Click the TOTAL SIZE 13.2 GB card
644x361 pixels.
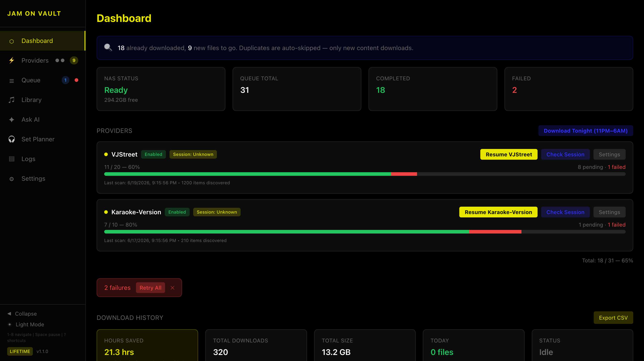[x=365, y=345]
